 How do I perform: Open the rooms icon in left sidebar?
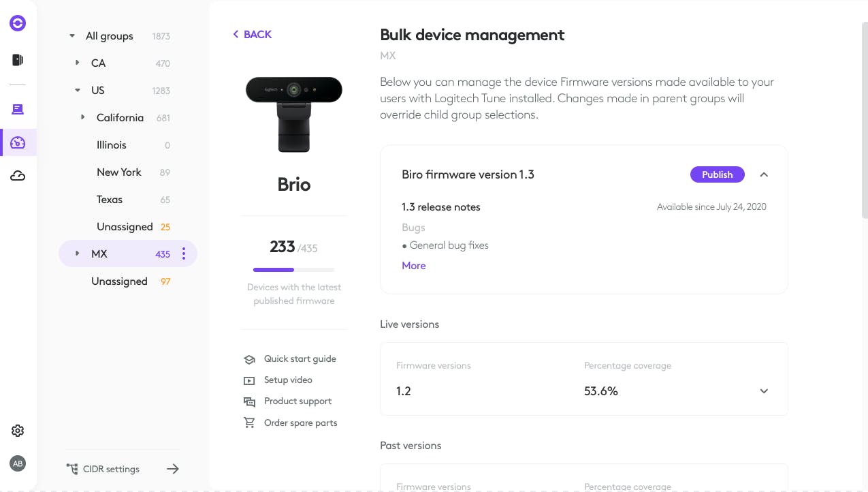(x=18, y=60)
